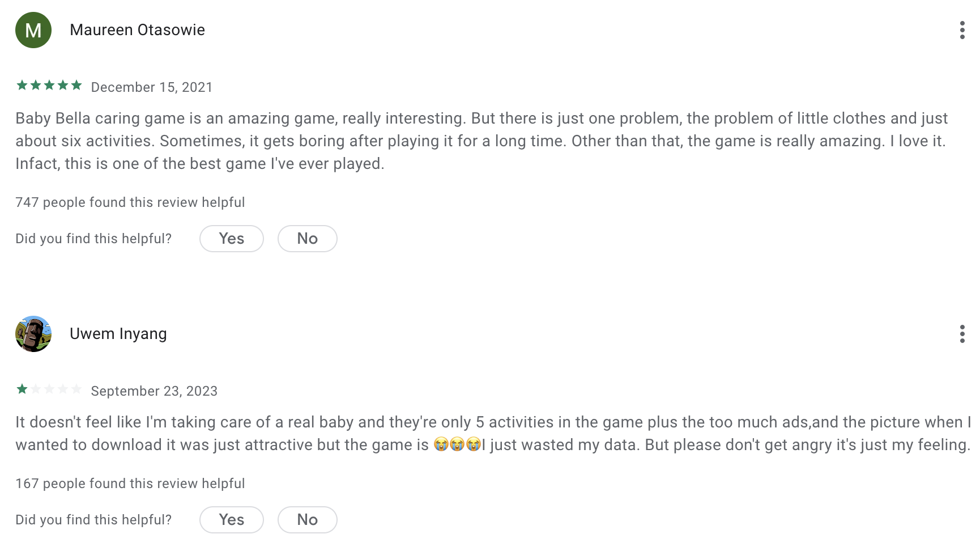This screenshot has width=980, height=551.
Task: Click the reviewer name Uwem Inyang
Action: (118, 334)
